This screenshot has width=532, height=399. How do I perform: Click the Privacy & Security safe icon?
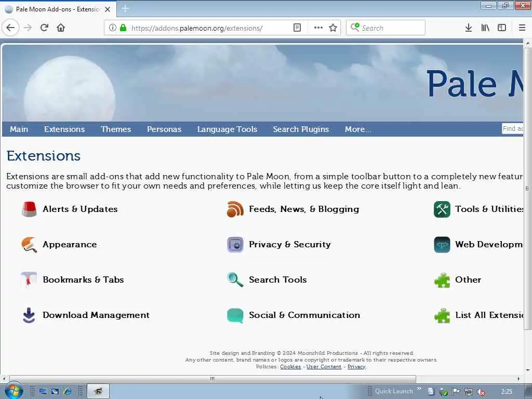[x=235, y=245]
